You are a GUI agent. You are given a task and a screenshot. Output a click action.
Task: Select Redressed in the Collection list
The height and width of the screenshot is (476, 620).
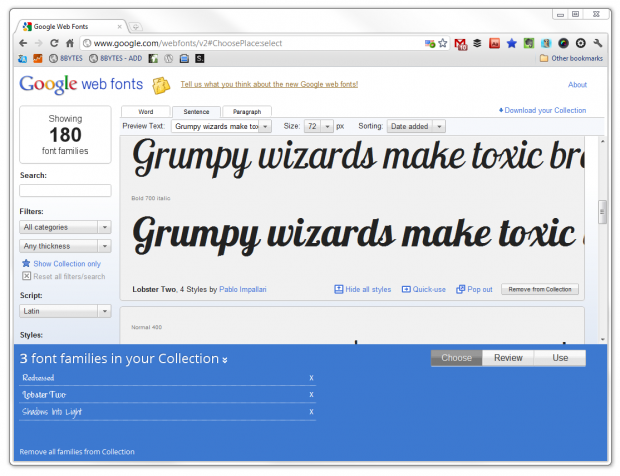(x=38, y=378)
